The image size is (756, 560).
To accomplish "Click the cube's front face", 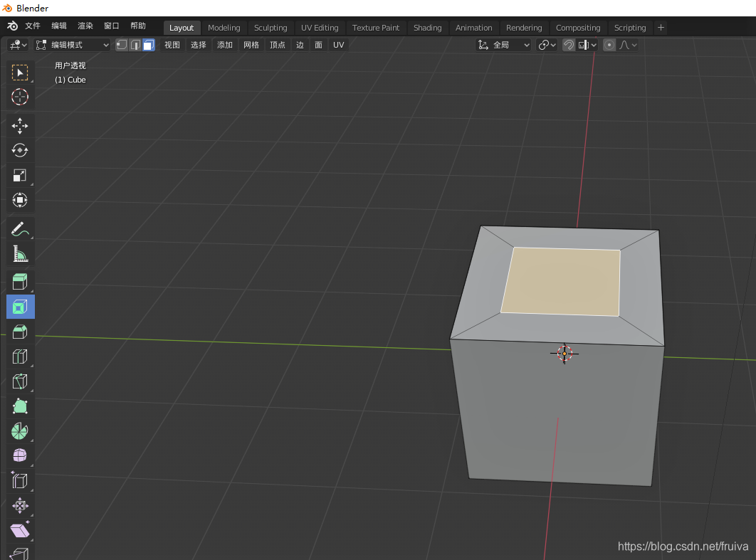I will tap(557, 414).
